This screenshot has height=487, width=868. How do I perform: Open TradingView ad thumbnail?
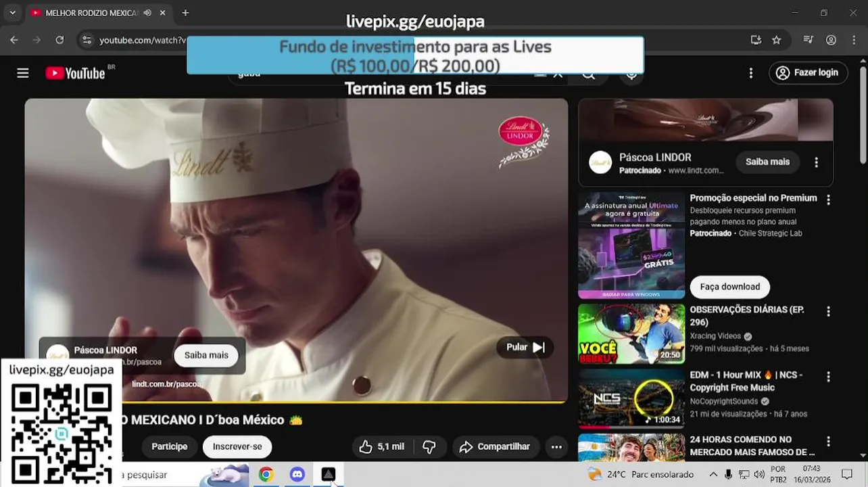631,246
